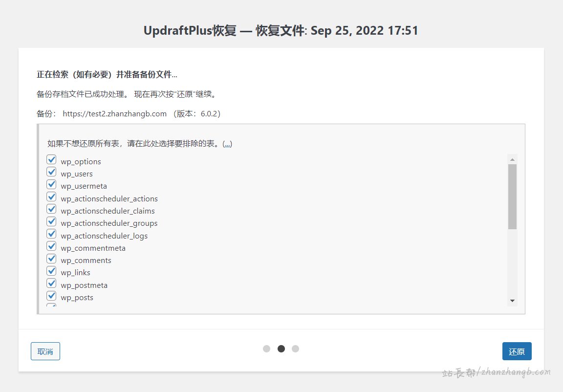Select the first step indicator dot
563x392 pixels.
[266, 348]
